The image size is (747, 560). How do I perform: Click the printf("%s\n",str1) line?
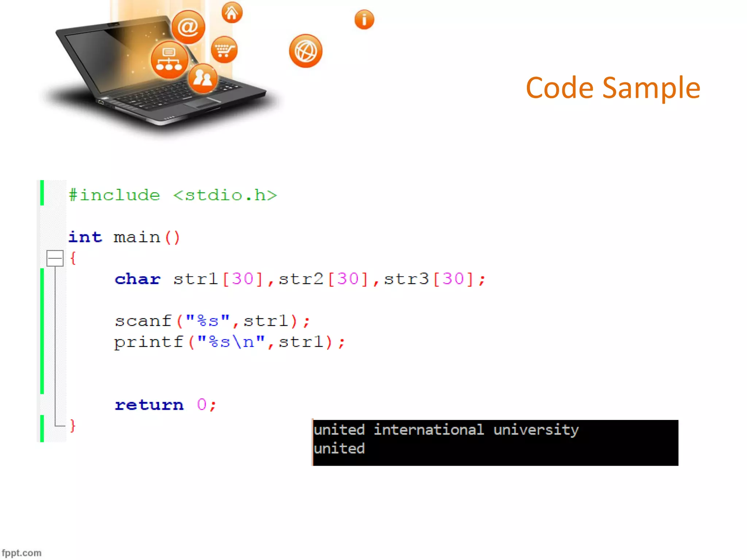[229, 342]
